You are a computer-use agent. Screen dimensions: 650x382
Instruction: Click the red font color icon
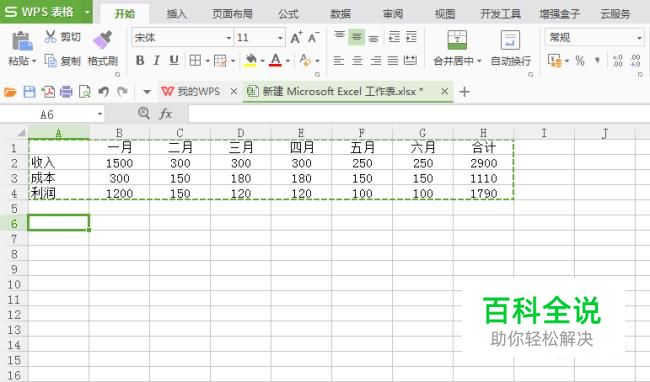[x=275, y=61]
